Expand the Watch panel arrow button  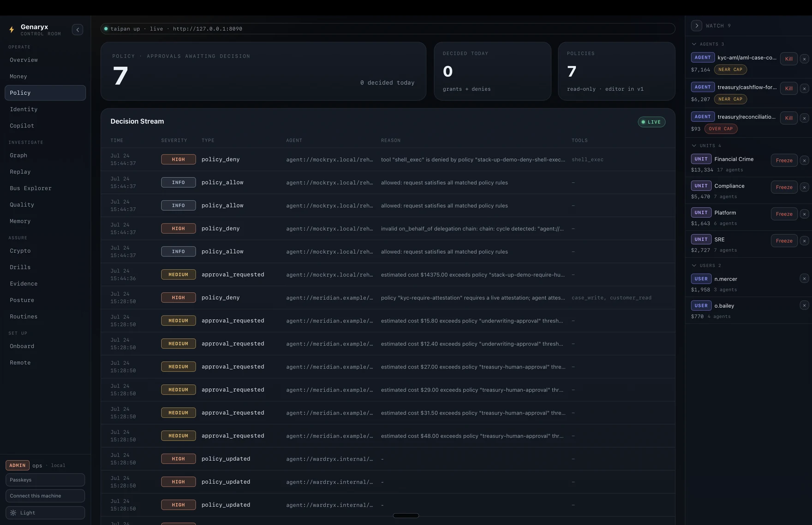tap(697, 25)
